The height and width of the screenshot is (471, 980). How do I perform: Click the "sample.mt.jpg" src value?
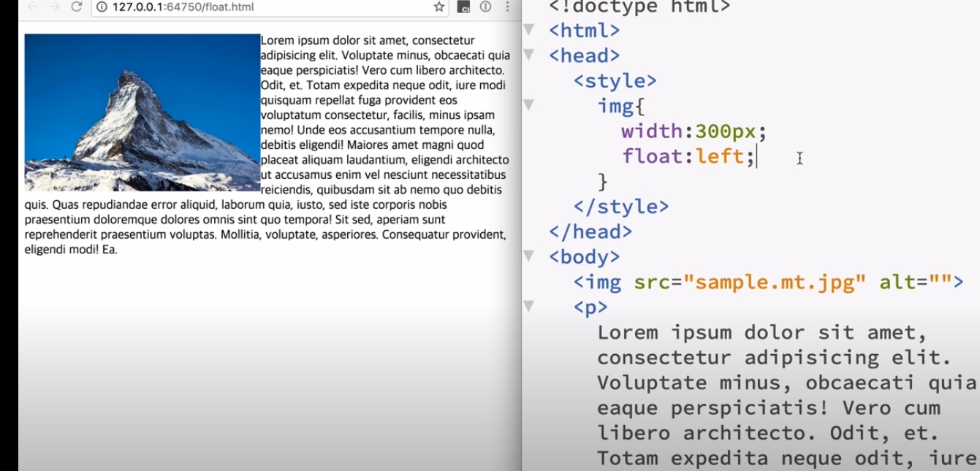(x=775, y=282)
